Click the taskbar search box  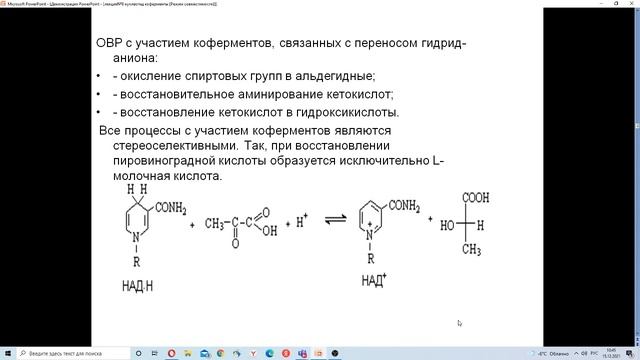(73, 353)
